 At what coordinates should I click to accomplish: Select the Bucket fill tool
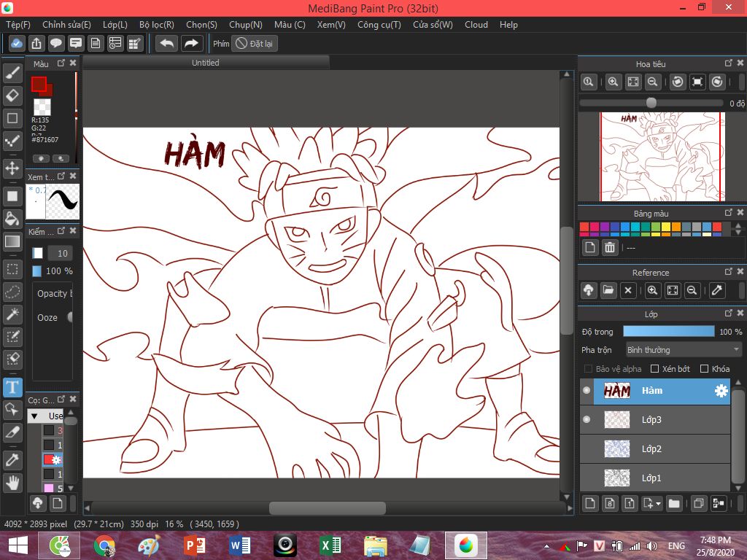(x=12, y=219)
